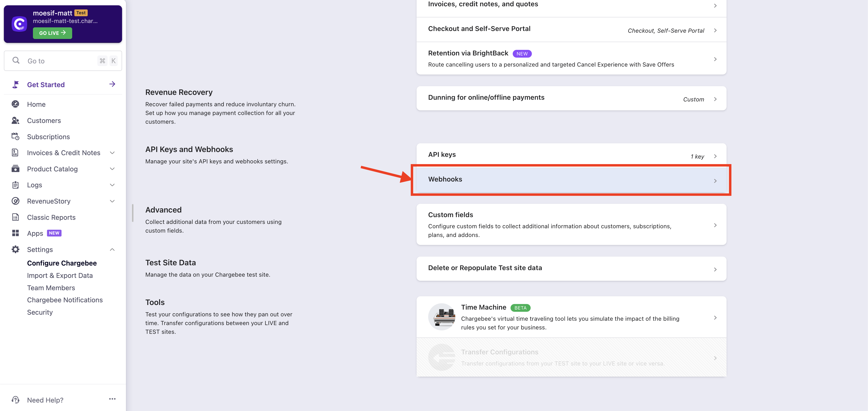Click the Time Machine thumbnail image
Screen dimensions: 868x411
(442, 317)
